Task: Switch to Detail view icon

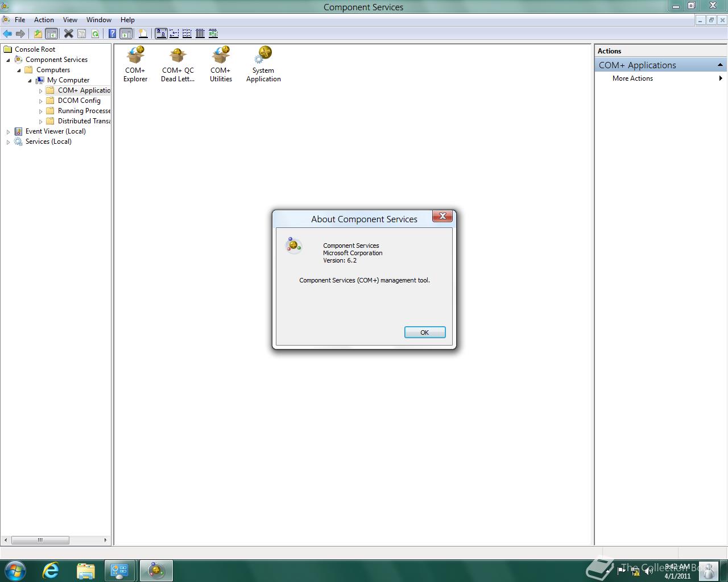Action: (200, 34)
